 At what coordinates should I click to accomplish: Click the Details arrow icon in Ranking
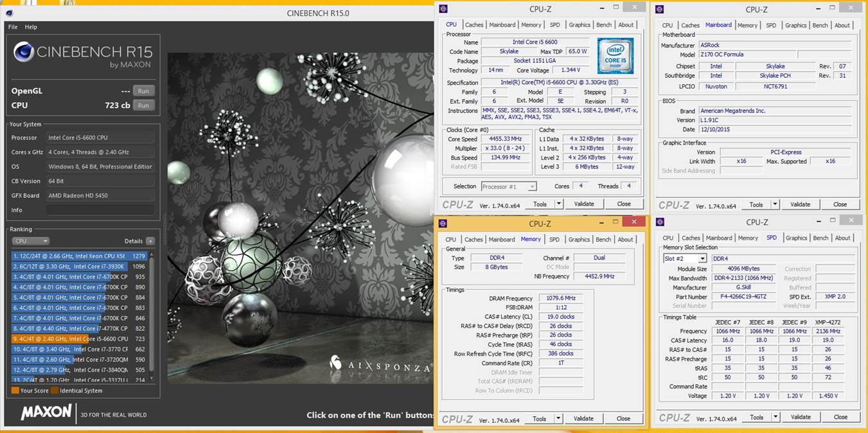pos(150,241)
